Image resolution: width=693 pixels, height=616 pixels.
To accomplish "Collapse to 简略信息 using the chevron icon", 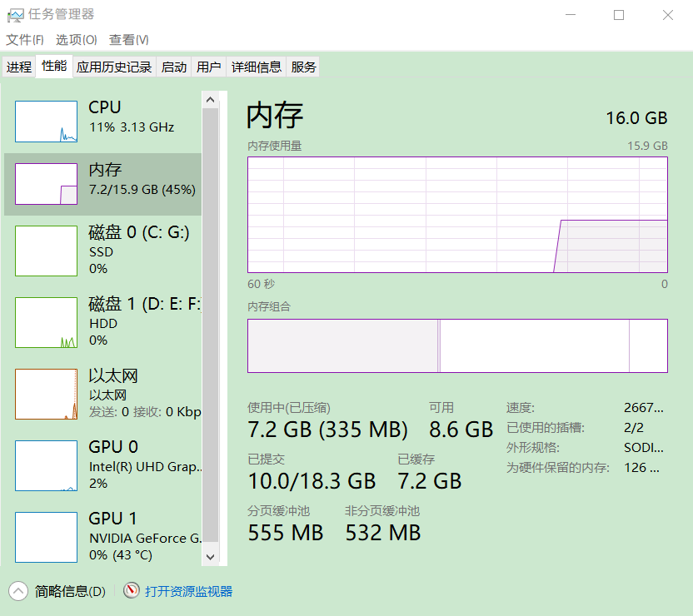I will pos(17,591).
